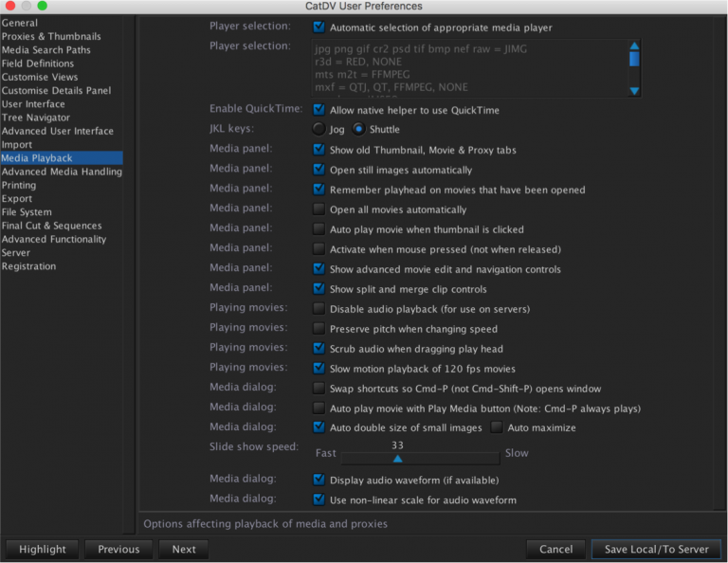Check the Auto maximize checkbox
728x563 pixels.
pos(496,427)
